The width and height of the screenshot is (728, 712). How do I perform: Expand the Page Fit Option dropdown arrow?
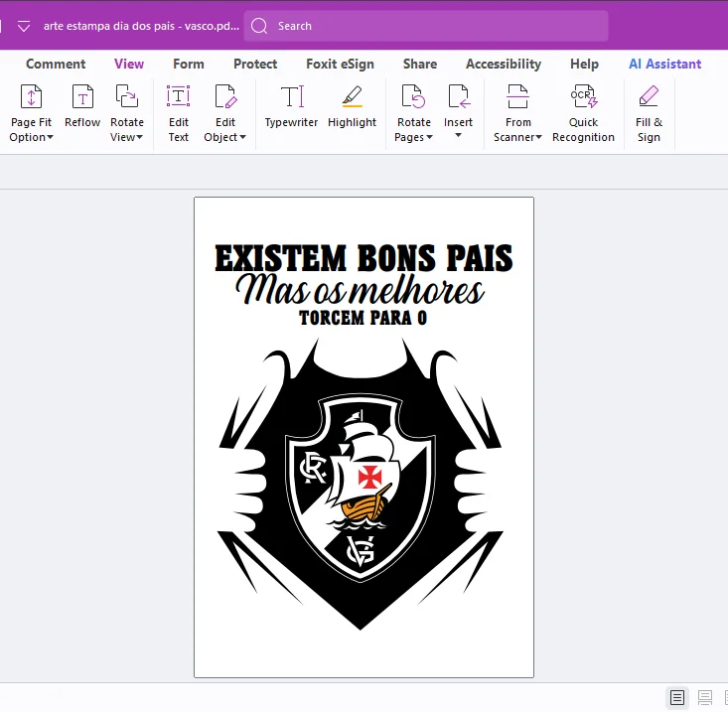pos(50,137)
